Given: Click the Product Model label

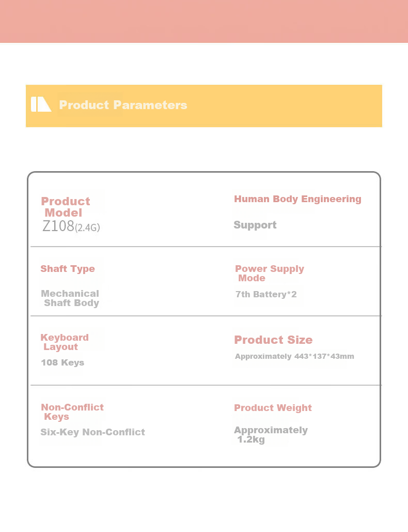Looking at the screenshot, I should pyautogui.click(x=66, y=207).
